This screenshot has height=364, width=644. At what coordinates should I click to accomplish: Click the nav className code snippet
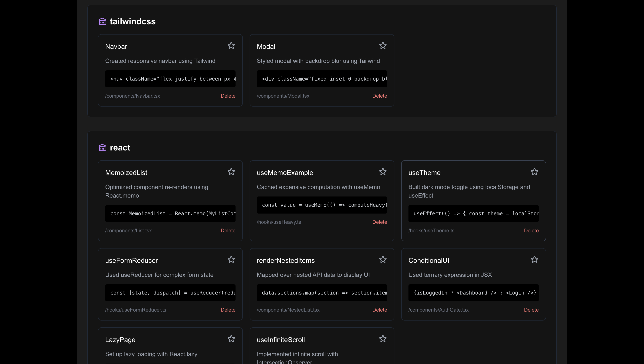[x=170, y=79]
